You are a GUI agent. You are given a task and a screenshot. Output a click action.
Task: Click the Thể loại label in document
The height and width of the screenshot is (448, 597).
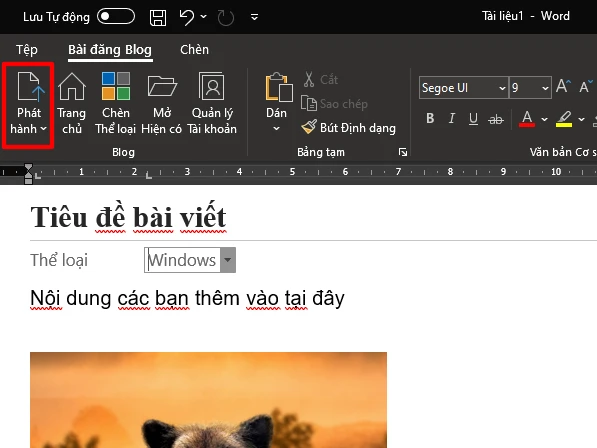pos(59,260)
